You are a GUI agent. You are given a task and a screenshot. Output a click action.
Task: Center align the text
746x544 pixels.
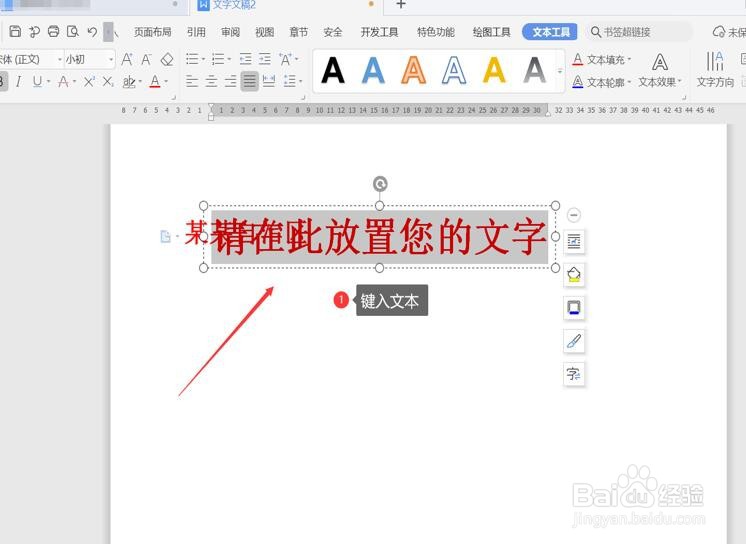[211, 81]
